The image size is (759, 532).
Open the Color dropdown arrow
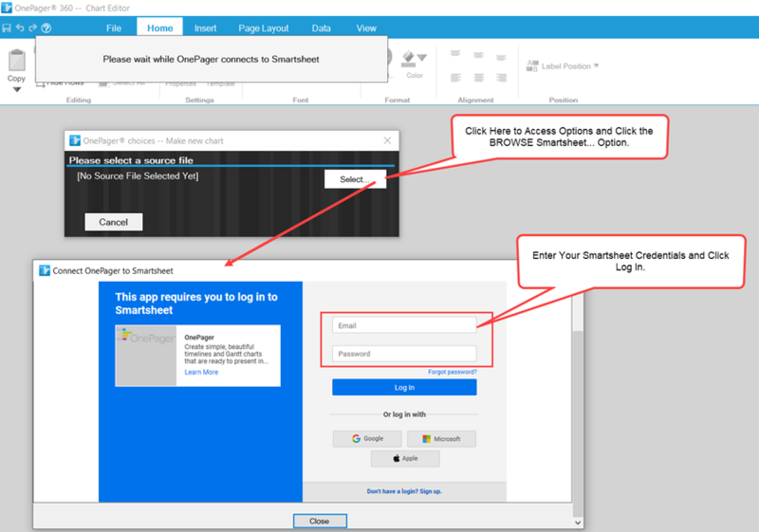tap(422, 58)
